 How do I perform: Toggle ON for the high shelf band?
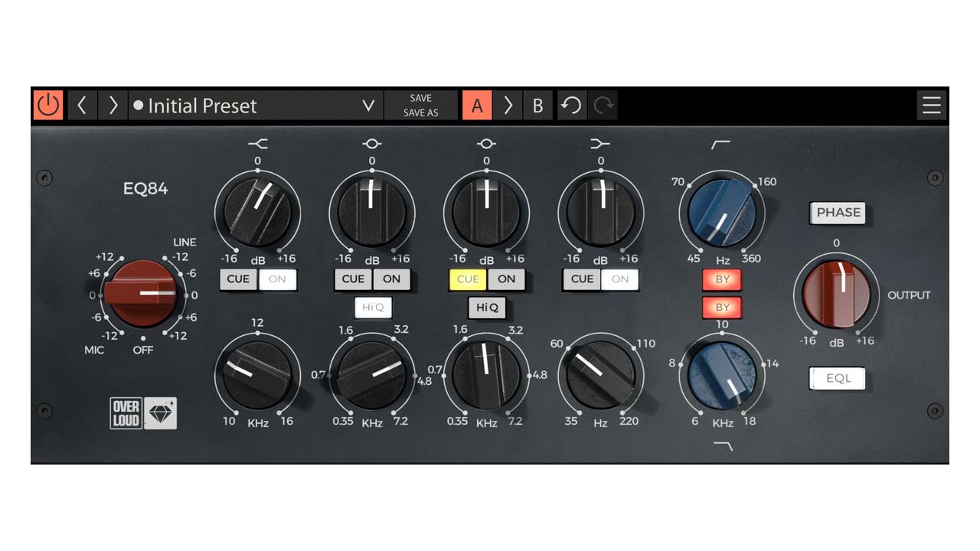(x=277, y=279)
